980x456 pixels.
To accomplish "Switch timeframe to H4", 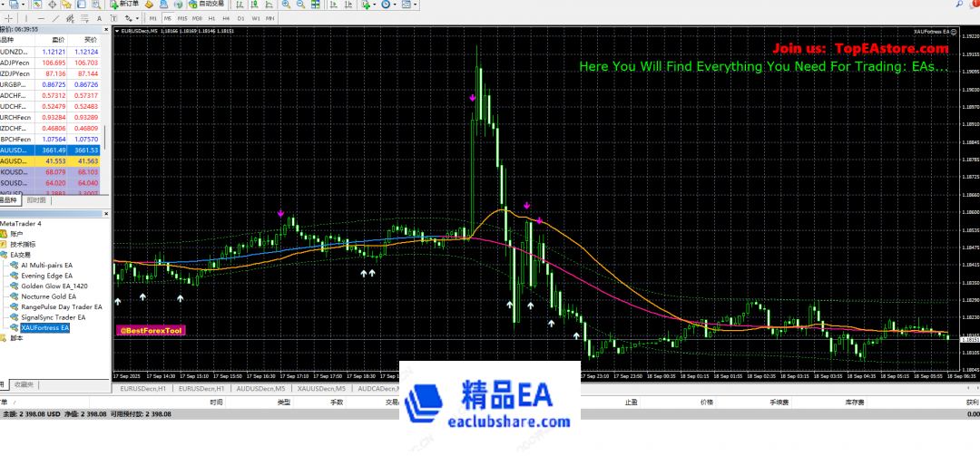I will point(226,19).
